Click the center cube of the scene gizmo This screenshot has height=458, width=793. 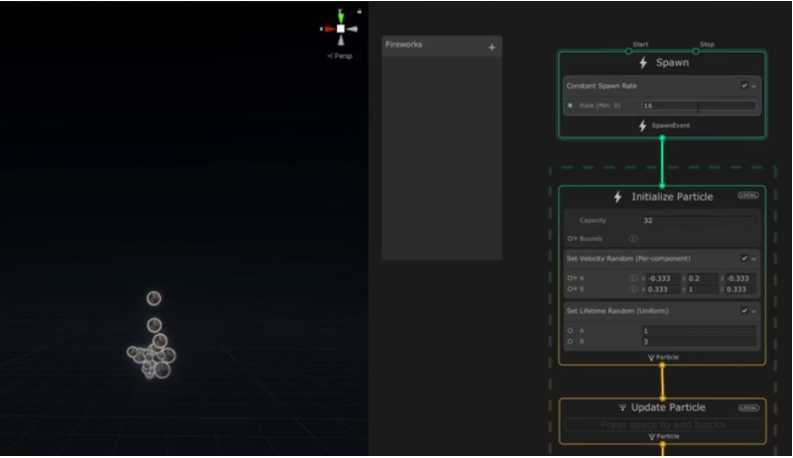coord(341,29)
